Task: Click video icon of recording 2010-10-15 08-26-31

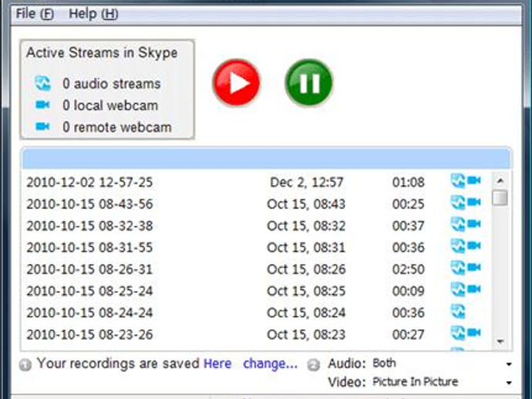Action: (474, 267)
